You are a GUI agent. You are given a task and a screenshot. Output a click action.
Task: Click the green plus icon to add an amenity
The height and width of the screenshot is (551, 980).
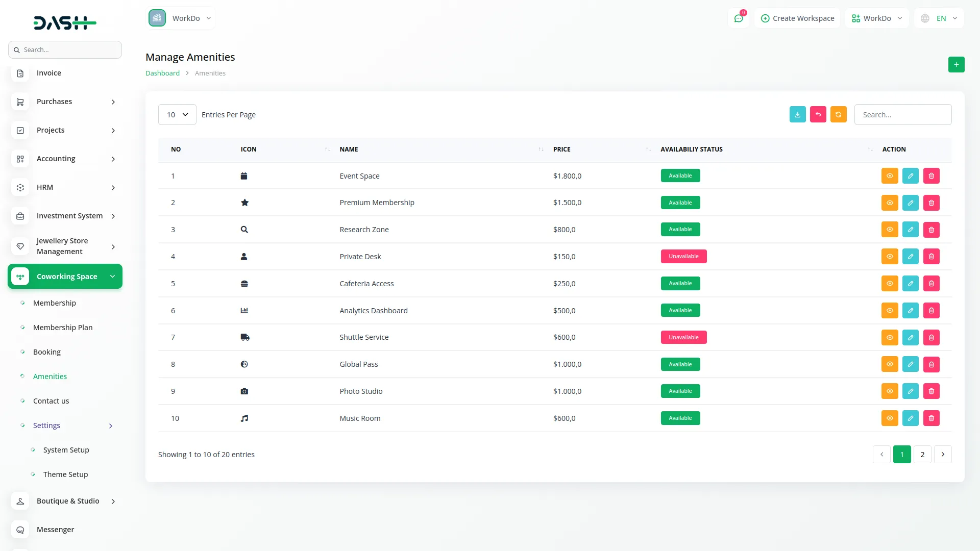coord(957,65)
